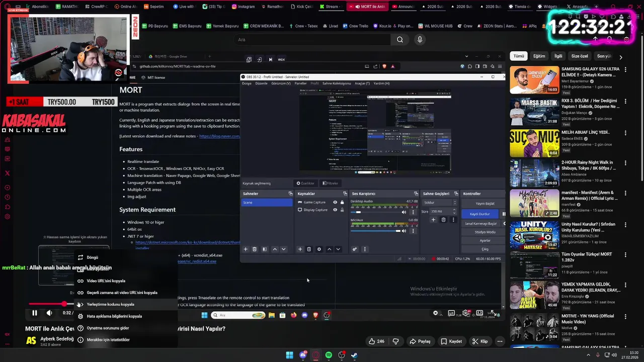The width and height of the screenshot is (644, 362).
Task: Toggle lock on Display Capture source
Action: coord(342,210)
